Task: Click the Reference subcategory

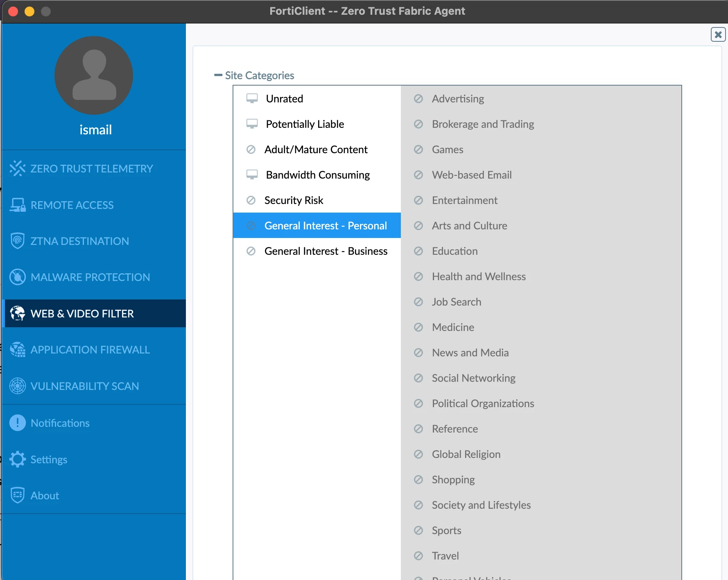Action: click(455, 429)
